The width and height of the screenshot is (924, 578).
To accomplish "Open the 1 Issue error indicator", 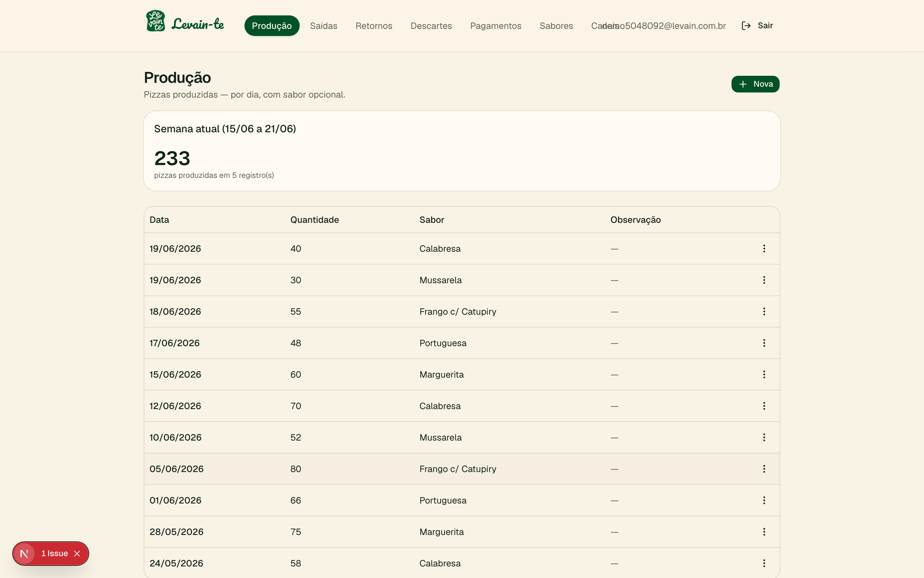I will coord(55,554).
